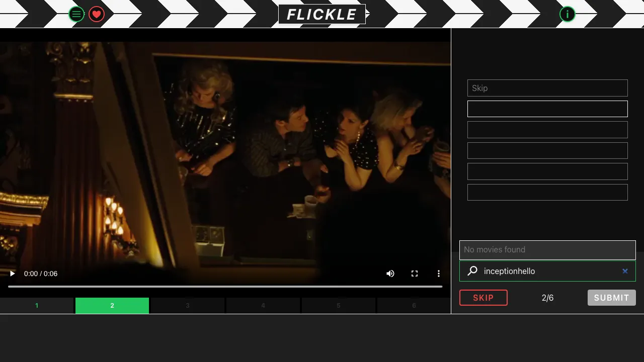This screenshot has width=644, height=362.
Task: Click the magnifying glass search icon
Action: tap(472, 271)
